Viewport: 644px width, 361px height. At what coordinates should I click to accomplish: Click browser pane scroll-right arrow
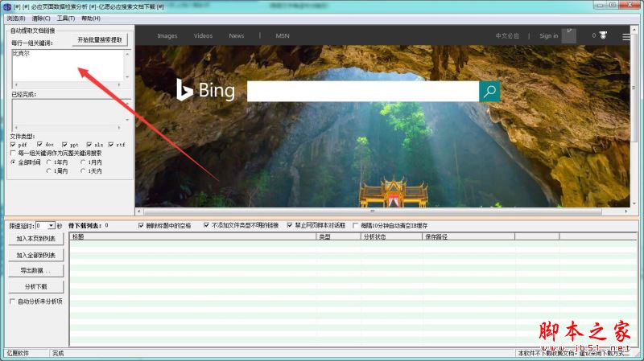coord(626,211)
